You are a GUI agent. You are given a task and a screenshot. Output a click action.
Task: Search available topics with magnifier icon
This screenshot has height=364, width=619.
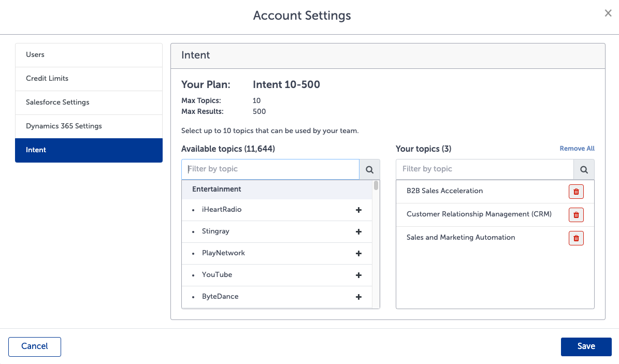369,169
